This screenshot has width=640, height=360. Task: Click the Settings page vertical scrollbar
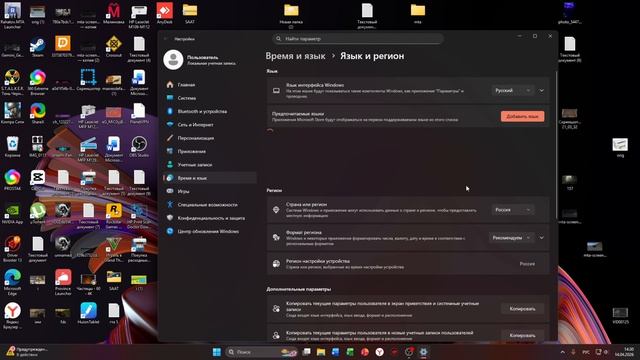[x=556, y=145]
